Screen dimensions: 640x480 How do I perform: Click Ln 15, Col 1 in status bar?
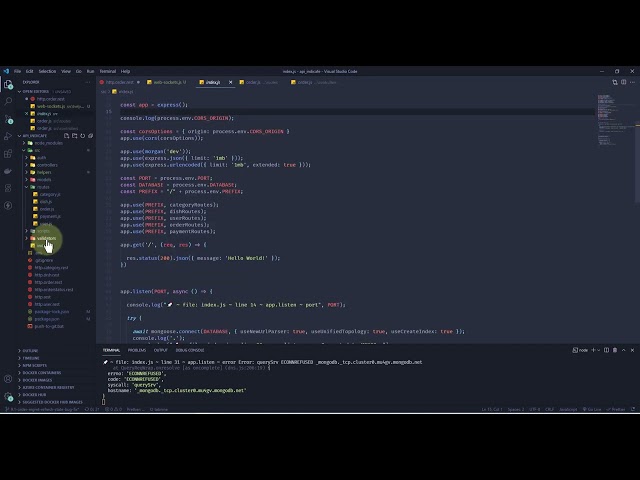pyautogui.click(x=492, y=409)
